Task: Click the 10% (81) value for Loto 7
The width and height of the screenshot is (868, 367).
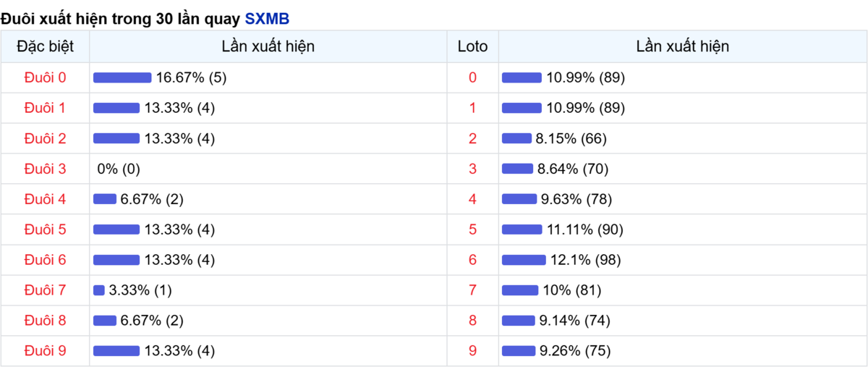Action: [572, 290]
